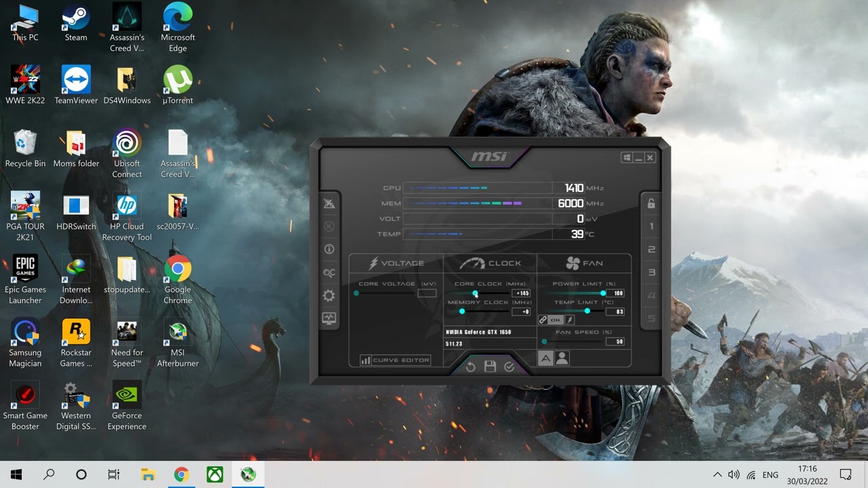This screenshot has height=488, width=868.
Task: Click the Windows startup icon in Afterburner
Action: [x=626, y=157]
